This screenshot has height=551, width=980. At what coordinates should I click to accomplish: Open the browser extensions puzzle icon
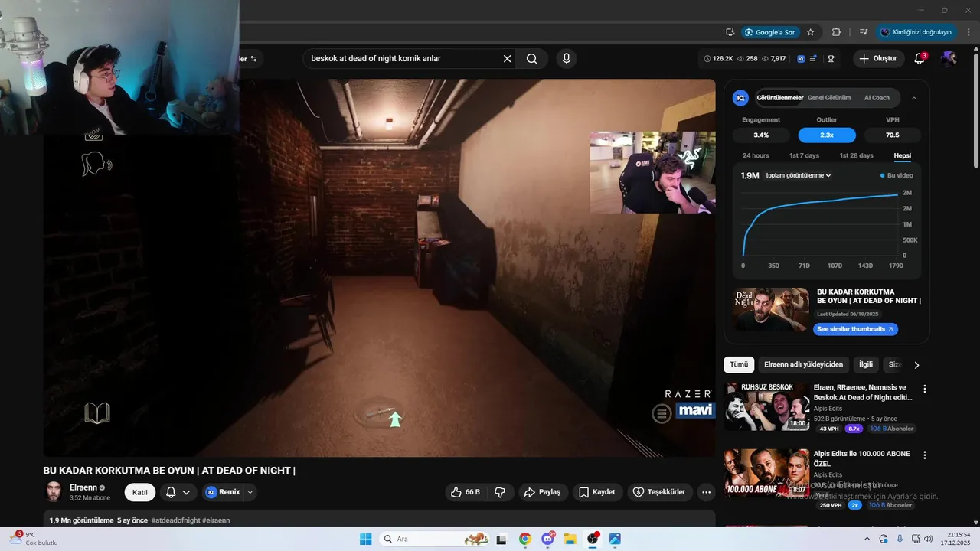point(836,32)
